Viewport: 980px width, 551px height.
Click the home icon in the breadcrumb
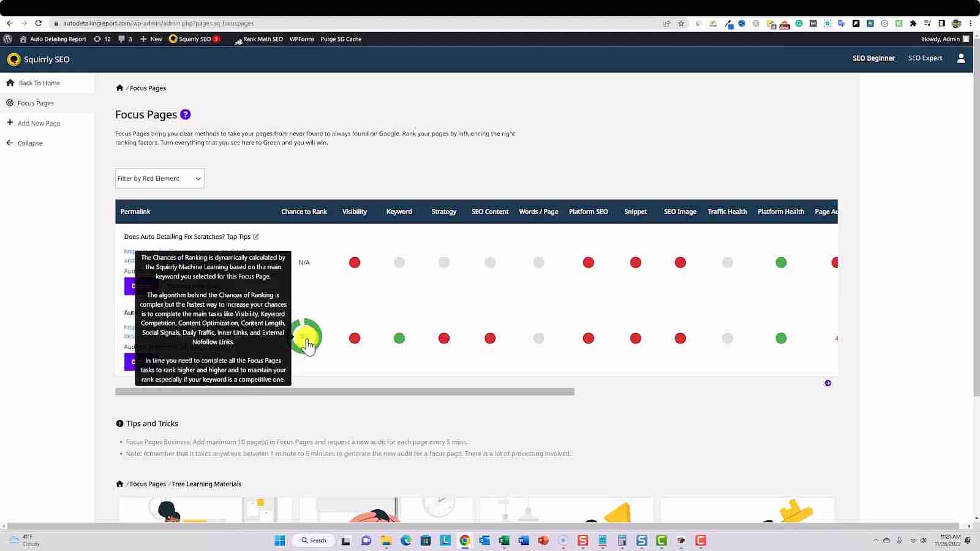click(119, 88)
